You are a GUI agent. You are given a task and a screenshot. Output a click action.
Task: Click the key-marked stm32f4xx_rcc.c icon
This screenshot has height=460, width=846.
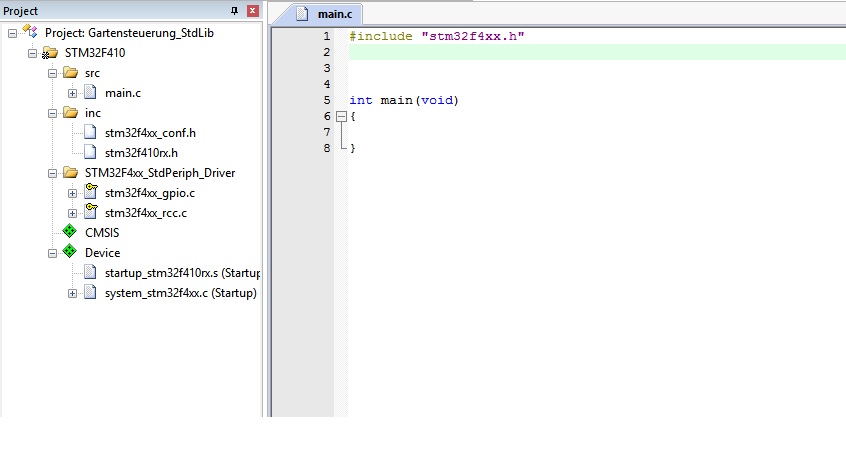[x=91, y=211]
